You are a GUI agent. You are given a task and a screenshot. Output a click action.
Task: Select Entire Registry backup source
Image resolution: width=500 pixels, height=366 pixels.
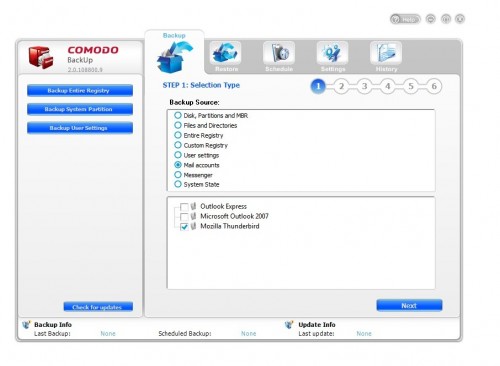point(178,135)
